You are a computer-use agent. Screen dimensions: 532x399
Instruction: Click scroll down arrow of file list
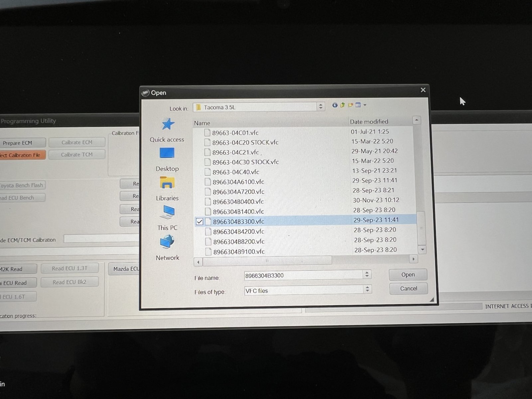click(x=422, y=249)
